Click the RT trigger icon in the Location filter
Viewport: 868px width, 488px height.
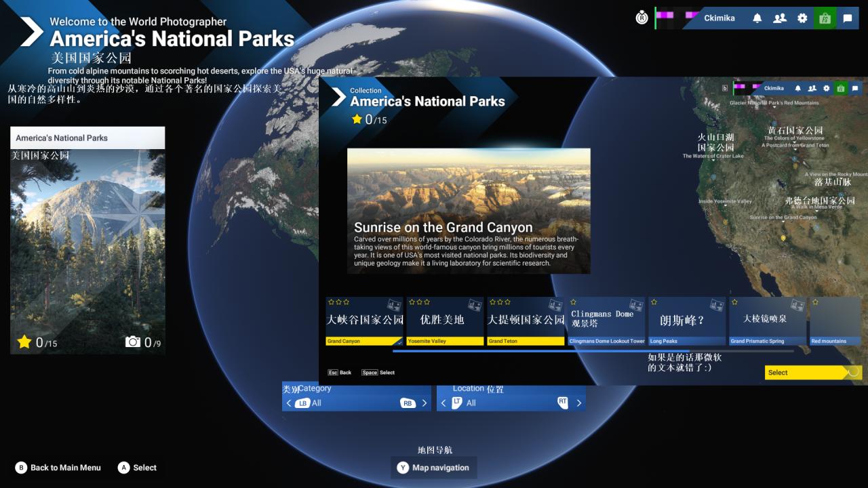point(562,403)
